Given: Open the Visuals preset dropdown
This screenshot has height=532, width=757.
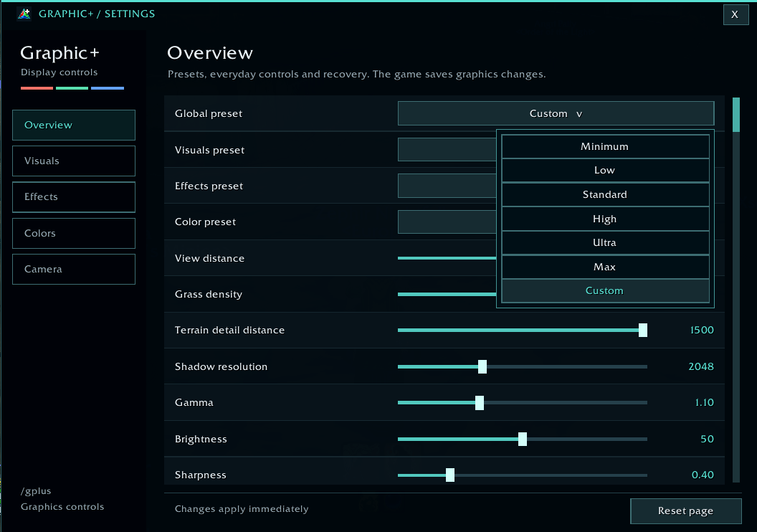Looking at the screenshot, I should (x=447, y=150).
